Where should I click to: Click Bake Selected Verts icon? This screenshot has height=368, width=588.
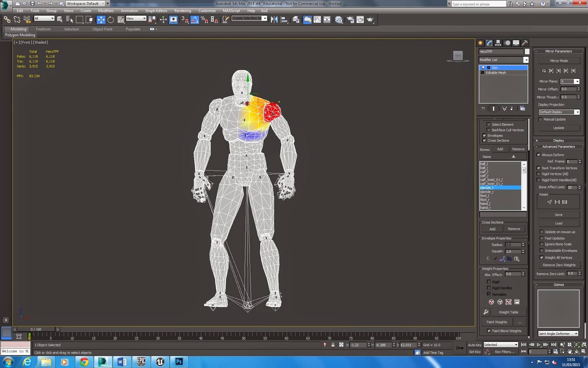click(517, 302)
